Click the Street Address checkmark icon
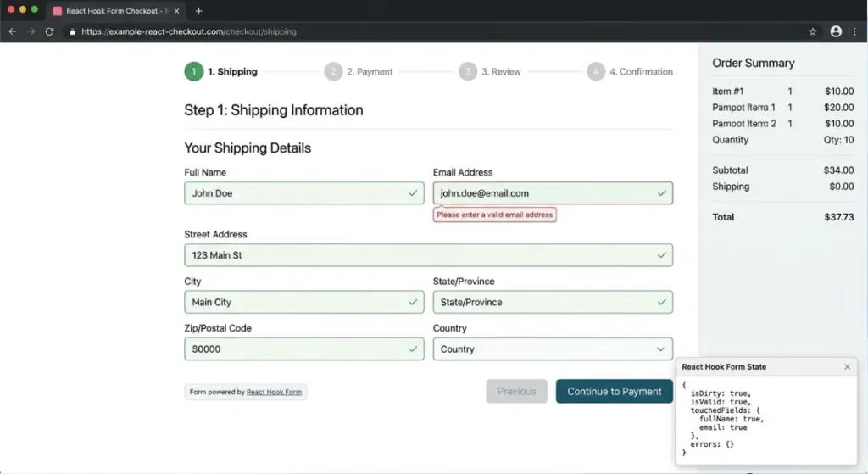Screen dimensions: 868x474 point(661,255)
